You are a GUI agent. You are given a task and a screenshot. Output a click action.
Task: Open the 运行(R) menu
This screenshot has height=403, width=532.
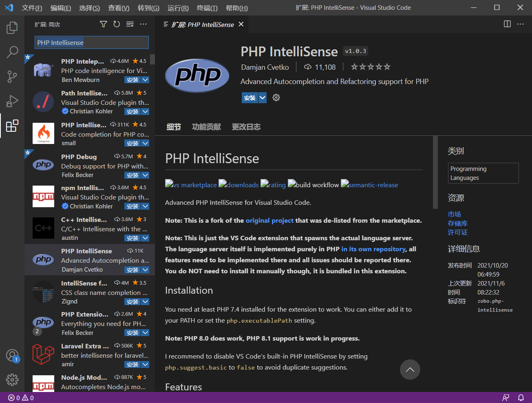(178, 8)
